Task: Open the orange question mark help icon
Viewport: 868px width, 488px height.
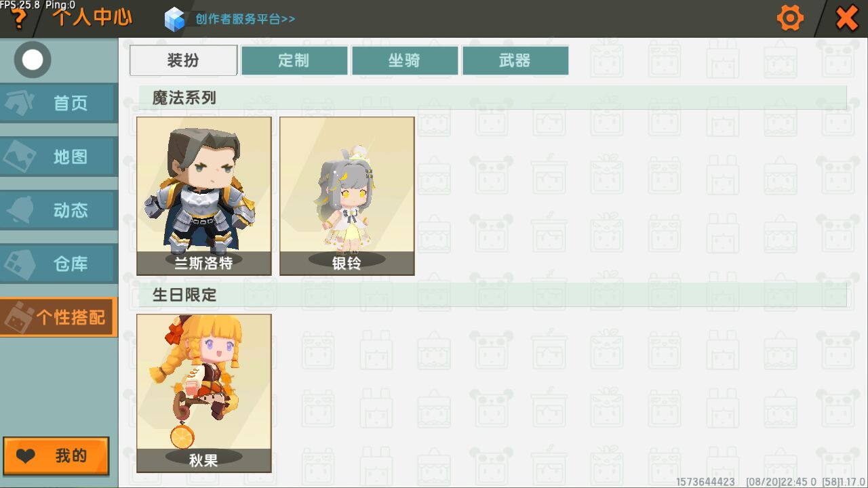Action: pos(19,20)
